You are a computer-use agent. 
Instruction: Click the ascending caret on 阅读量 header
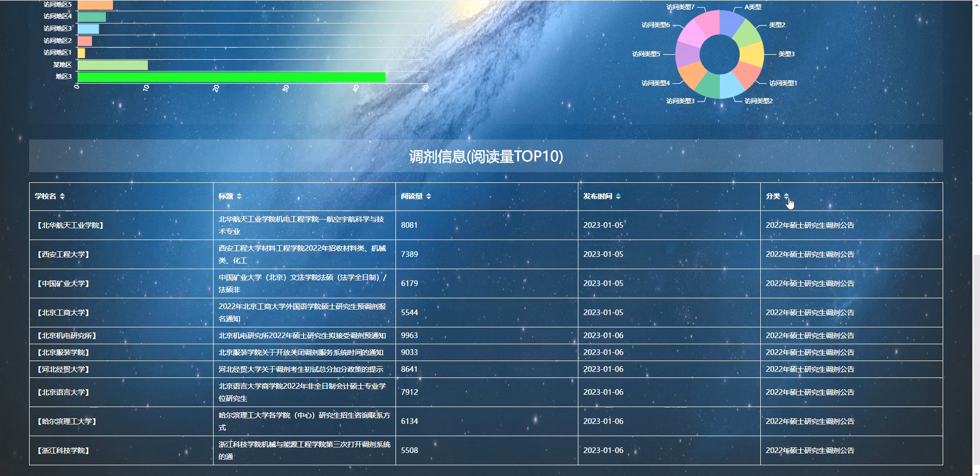[429, 194]
